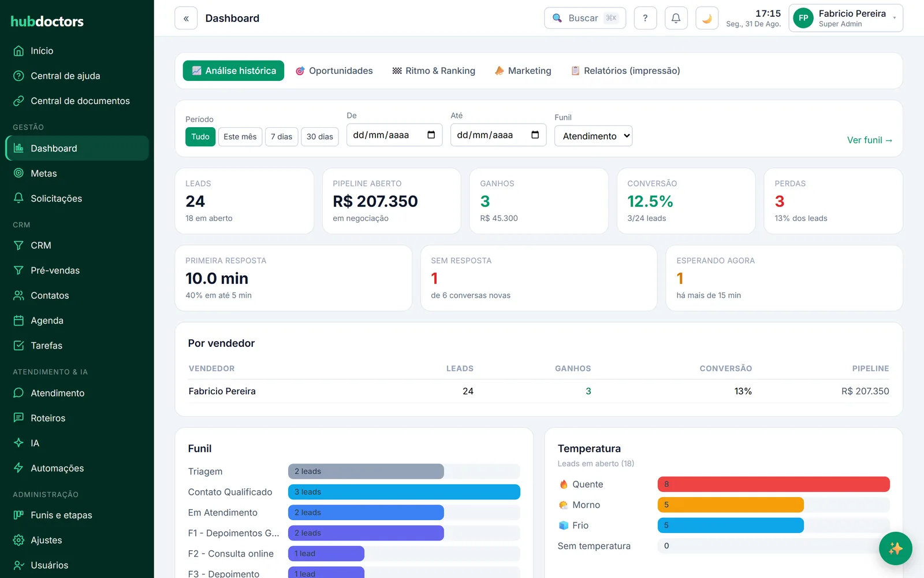Click the Até date input field
The image size is (924, 578).
(x=498, y=135)
